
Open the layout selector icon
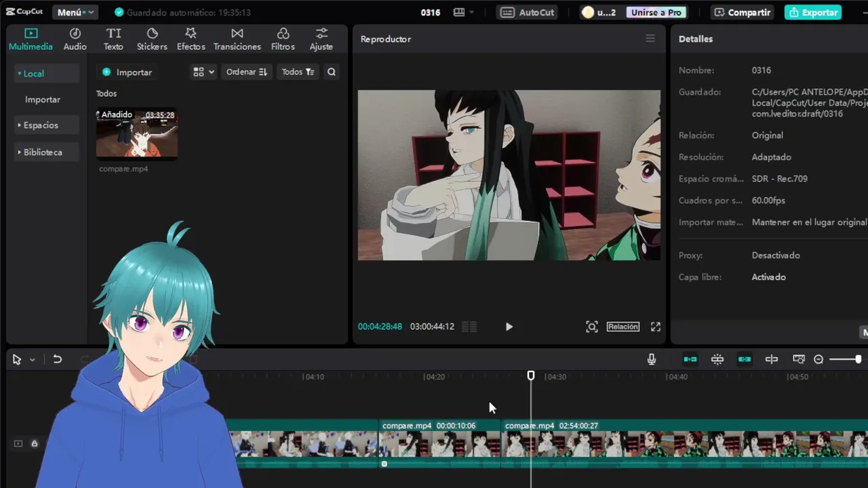464,12
